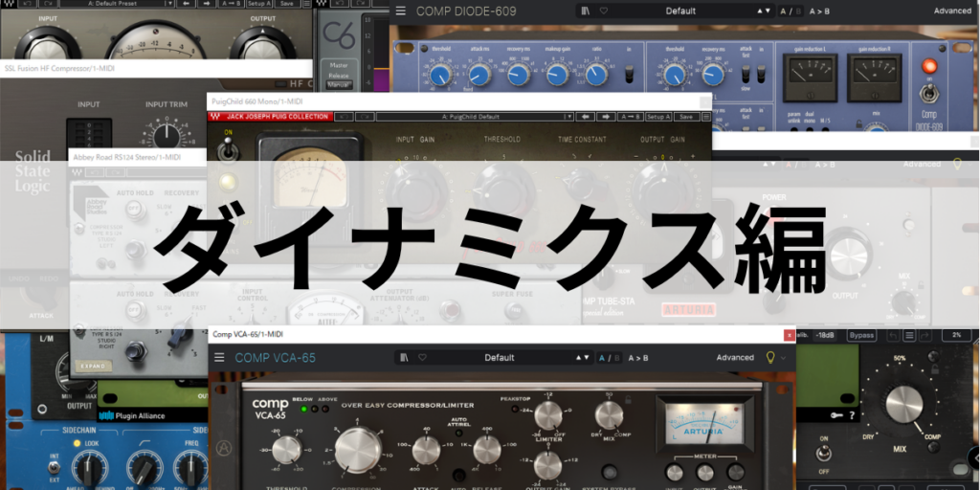Viewport: 980px width, 490px height.
Task: Copy A to B in Comp VCA-65
Action: [638, 358]
